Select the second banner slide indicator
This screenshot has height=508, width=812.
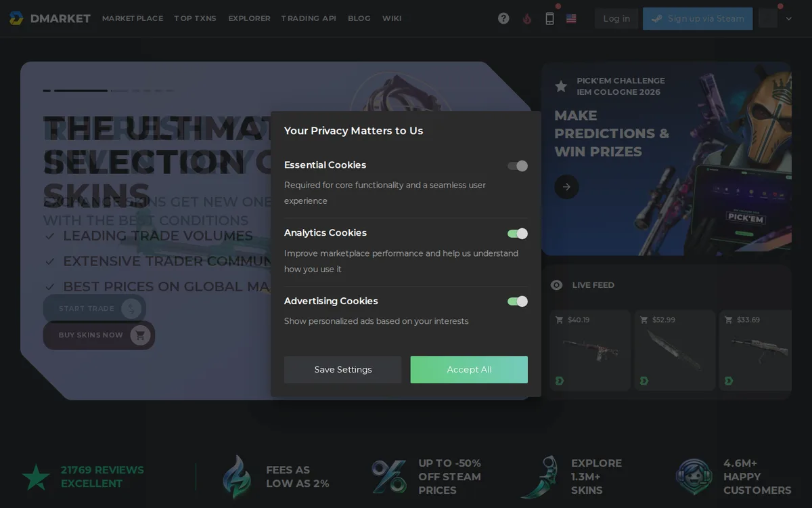pyautogui.click(x=81, y=90)
